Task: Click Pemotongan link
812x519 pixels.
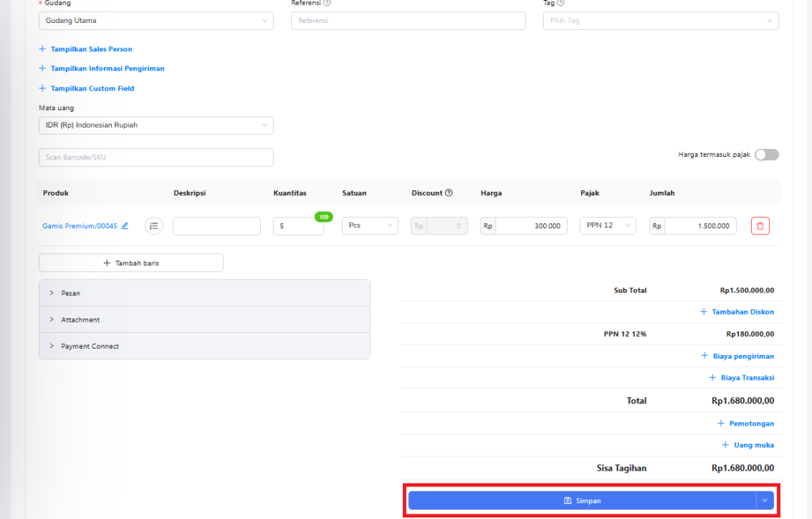Action: pyautogui.click(x=745, y=423)
